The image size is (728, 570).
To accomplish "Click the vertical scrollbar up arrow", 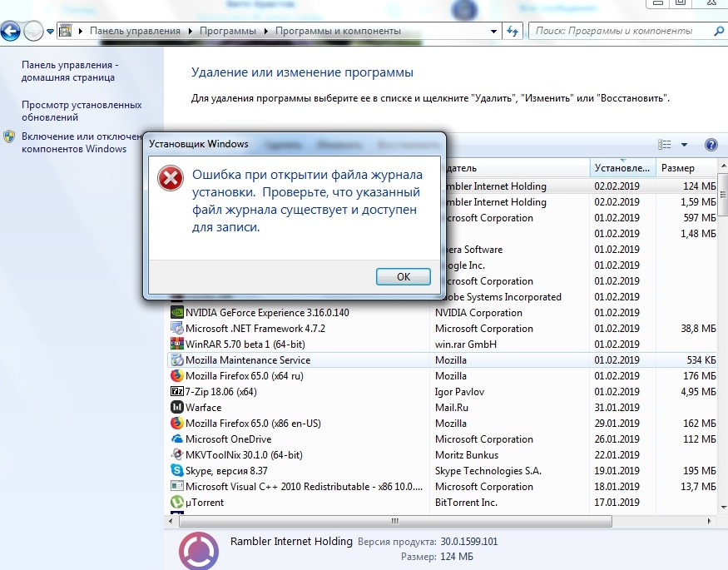I will pyautogui.click(x=723, y=166).
